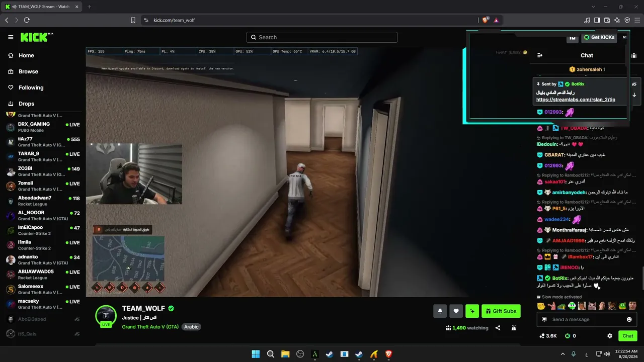Open adnanko channel in sidebar

(x=43, y=260)
